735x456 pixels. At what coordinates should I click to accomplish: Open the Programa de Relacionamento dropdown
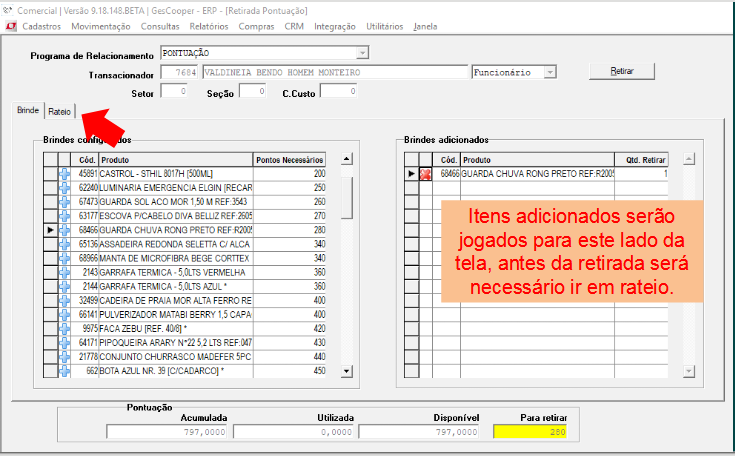point(362,53)
